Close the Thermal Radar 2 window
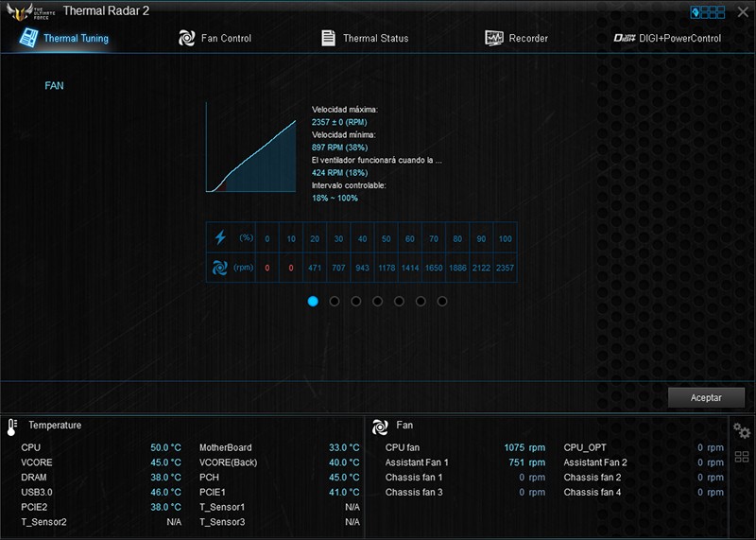The image size is (756, 540). pos(743,12)
